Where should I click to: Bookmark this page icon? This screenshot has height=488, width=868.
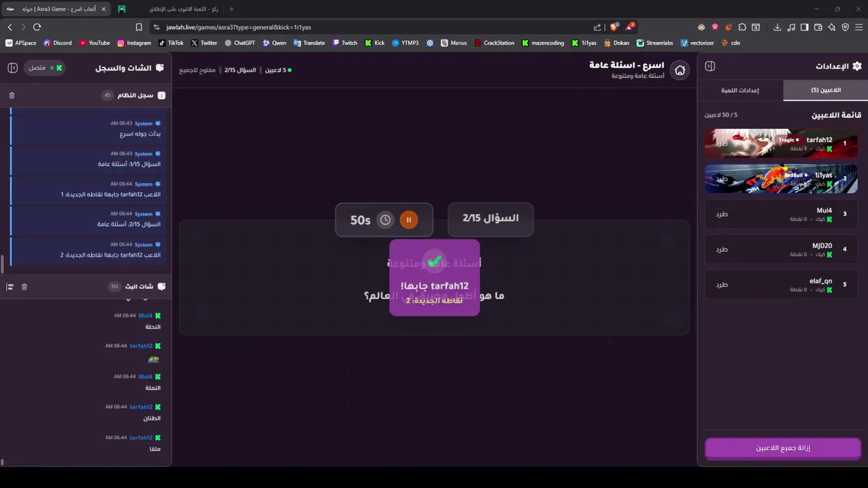point(139,27)
